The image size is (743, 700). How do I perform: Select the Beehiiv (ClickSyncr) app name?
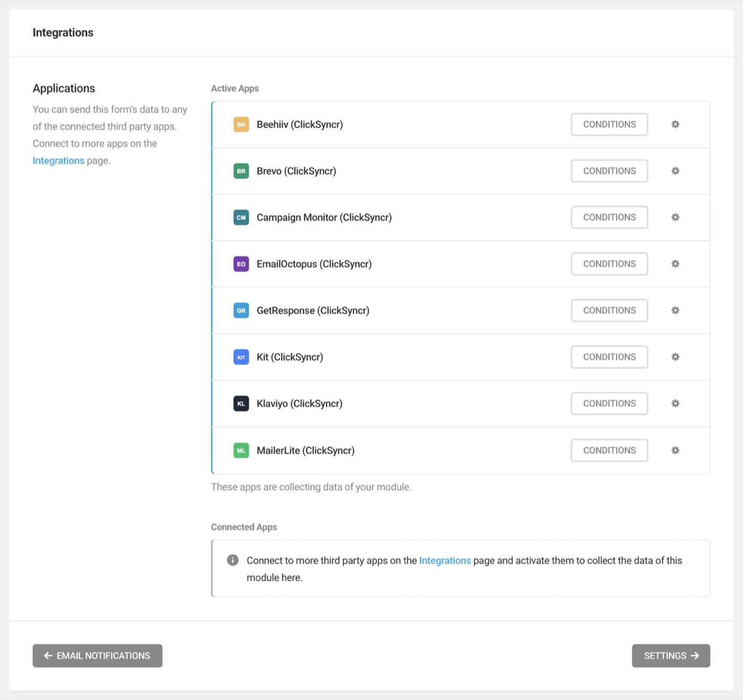[300, 124]
